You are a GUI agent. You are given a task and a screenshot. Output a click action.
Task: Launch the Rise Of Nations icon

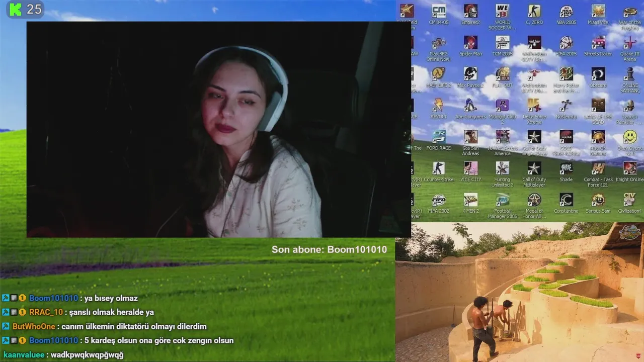pyautogui.click(x=598, y=143)
